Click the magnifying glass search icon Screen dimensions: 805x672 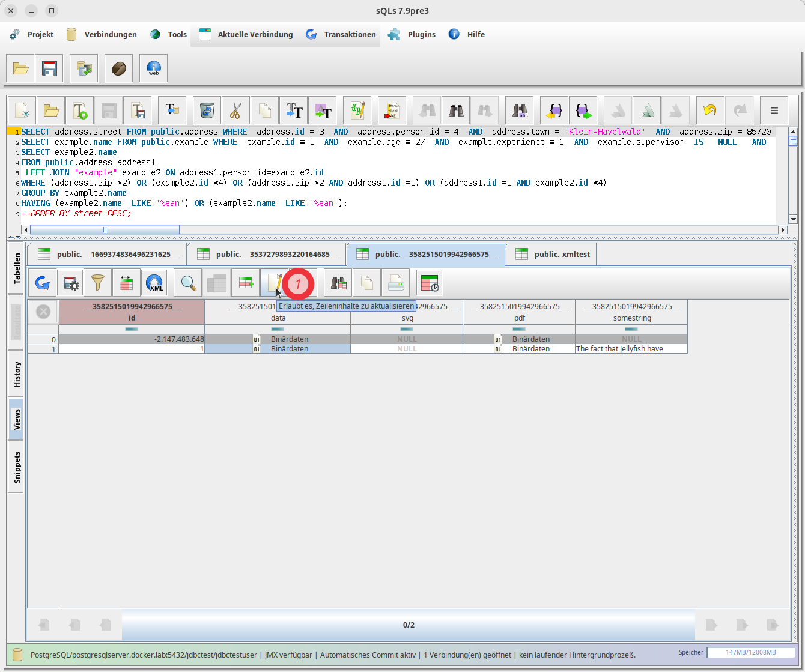[189, 283]
